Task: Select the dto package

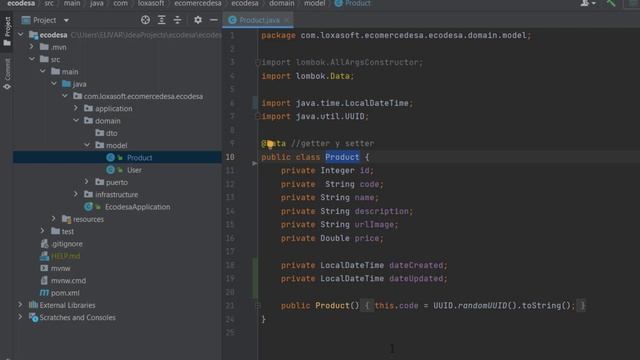Action: (x=111, y=133)
